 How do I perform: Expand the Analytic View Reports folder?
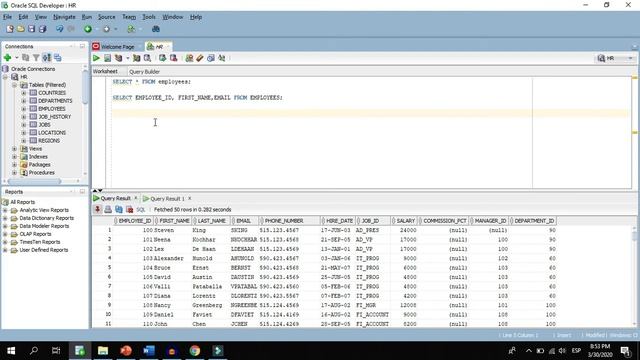[x=5, y=210]
